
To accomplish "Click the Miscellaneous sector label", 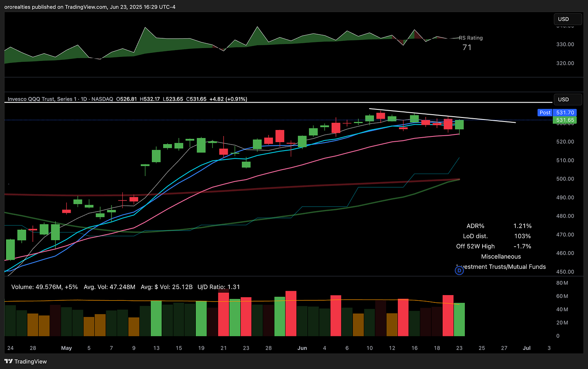I will click(x=501, y=256).
